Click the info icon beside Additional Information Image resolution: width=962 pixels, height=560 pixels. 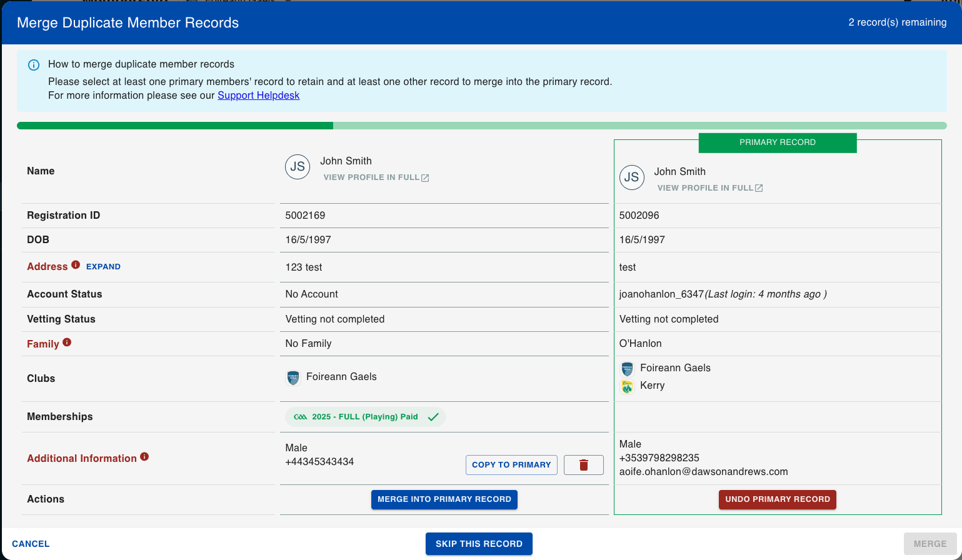click(x=144, y=457)
